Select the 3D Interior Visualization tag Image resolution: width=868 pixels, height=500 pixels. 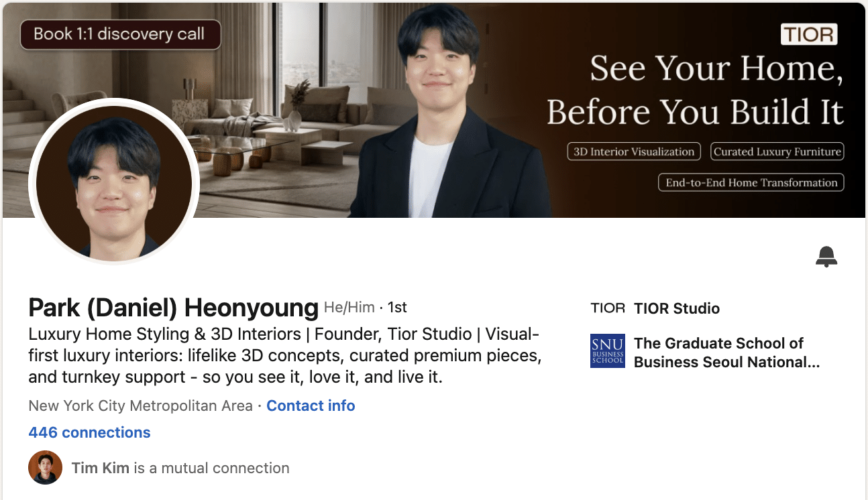[x=634, y=151]
